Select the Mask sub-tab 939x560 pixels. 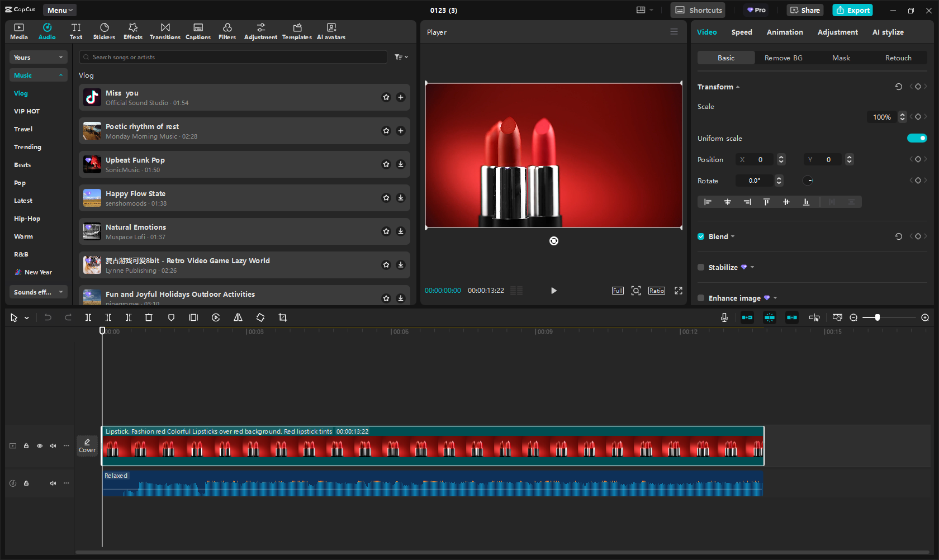pyautogui.click(x=841, y=58)
